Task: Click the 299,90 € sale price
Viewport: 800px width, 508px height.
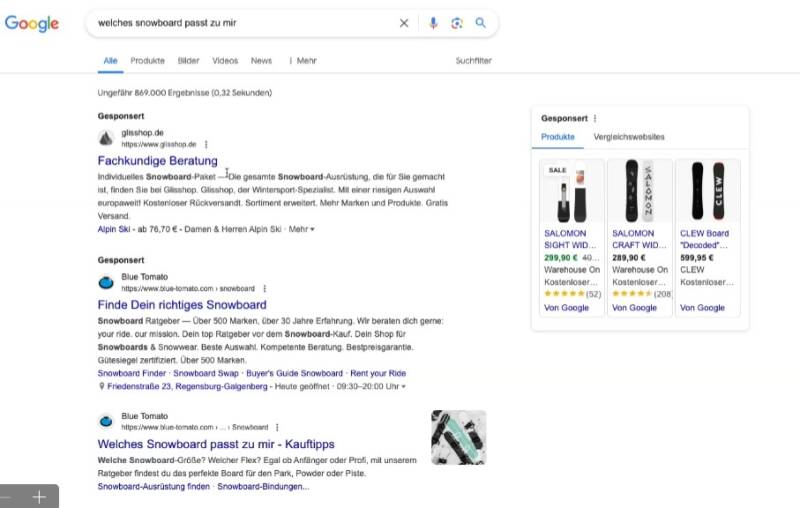Action: pyautogui.click(x=560, y=258)
